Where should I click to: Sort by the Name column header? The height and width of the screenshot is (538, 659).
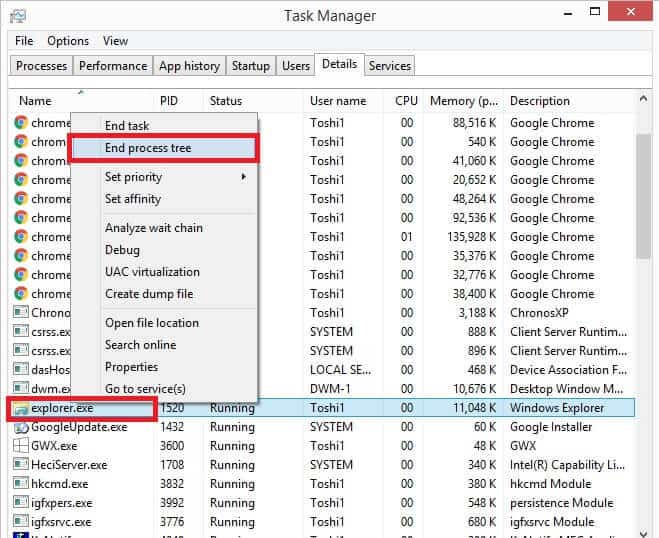coord(82,101)
